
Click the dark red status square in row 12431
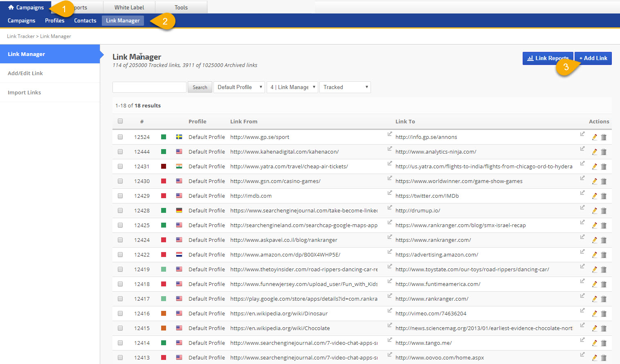click(164, 166)
